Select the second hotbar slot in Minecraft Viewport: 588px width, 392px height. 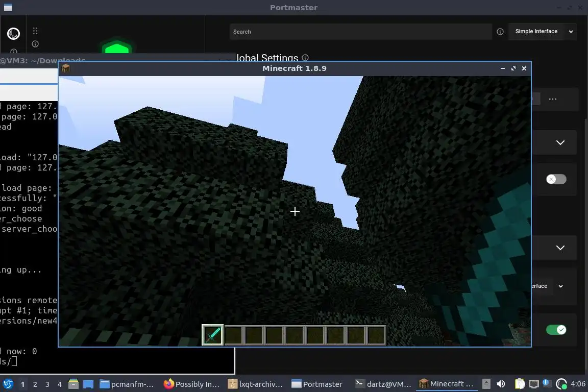coord(234,335)
